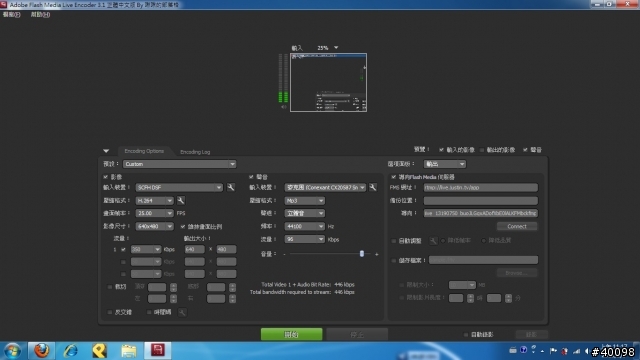This screenshot has height=360, width=640.
Task: Open the H.264 format dropdown
Action: coord(154,200)
